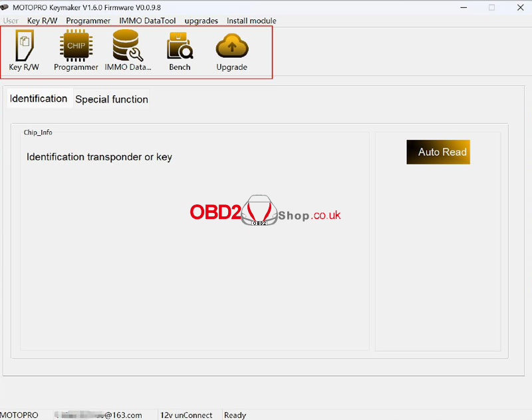Open the upgrades menu
The image size is (532, 420).
point(201,21)
